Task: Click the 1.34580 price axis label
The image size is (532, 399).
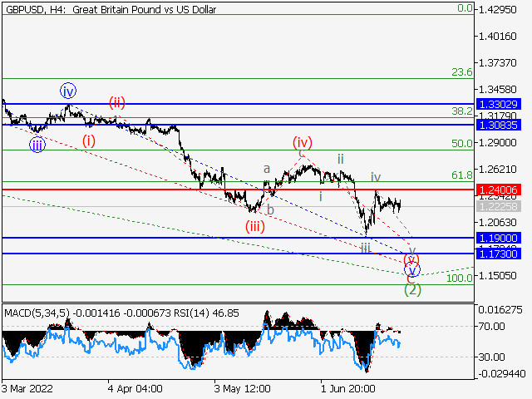Action: tap(498, 89)
